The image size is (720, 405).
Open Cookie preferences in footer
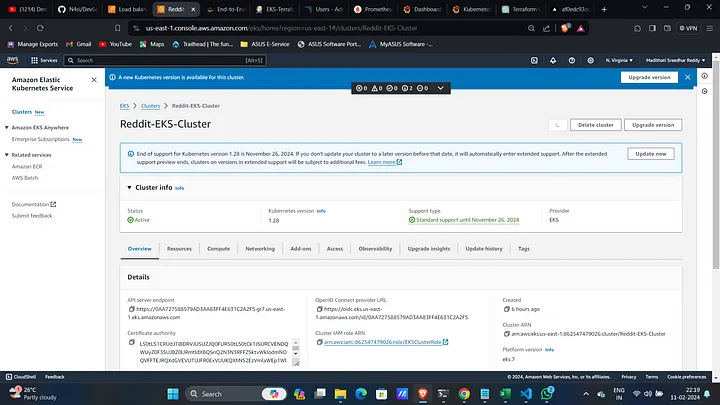(686, 377)
